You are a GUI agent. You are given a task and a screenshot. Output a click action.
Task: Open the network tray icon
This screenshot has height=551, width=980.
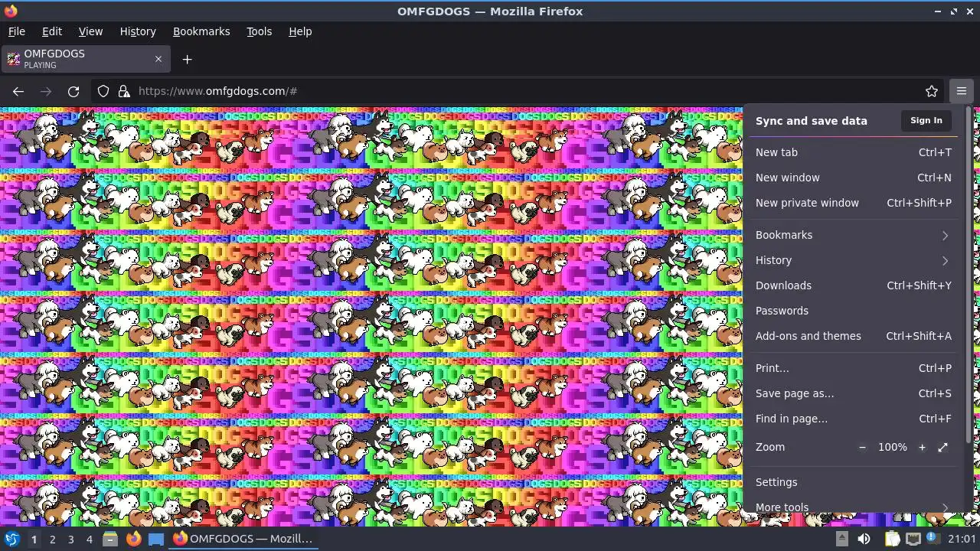[x=913, y=539]
